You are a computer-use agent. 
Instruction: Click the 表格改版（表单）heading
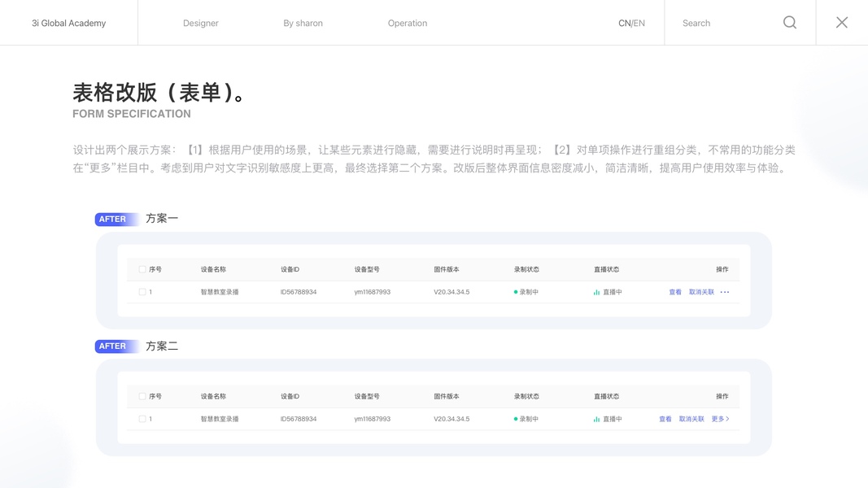pos(159,93)
